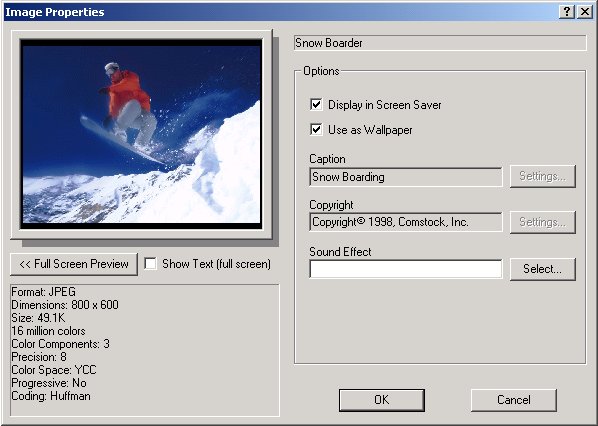Click the Image Properties title bar
This screenshot has height=426, width=598.
[280, 12]
